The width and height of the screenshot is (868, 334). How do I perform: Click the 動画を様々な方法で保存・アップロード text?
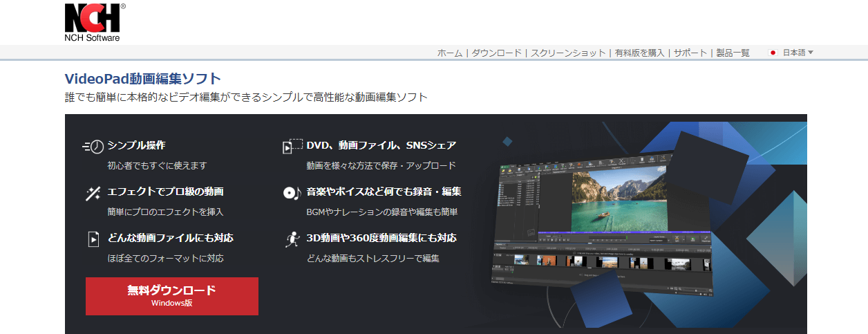[x=381, y=166]
